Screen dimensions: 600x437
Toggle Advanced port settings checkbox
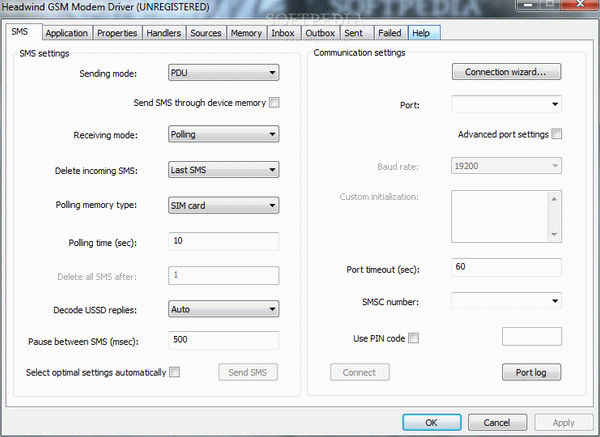coord(557,134)
